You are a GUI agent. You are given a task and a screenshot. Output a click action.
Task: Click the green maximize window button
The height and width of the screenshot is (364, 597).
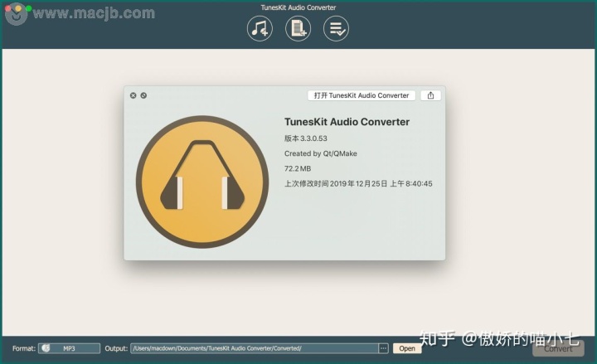[28, 8]
